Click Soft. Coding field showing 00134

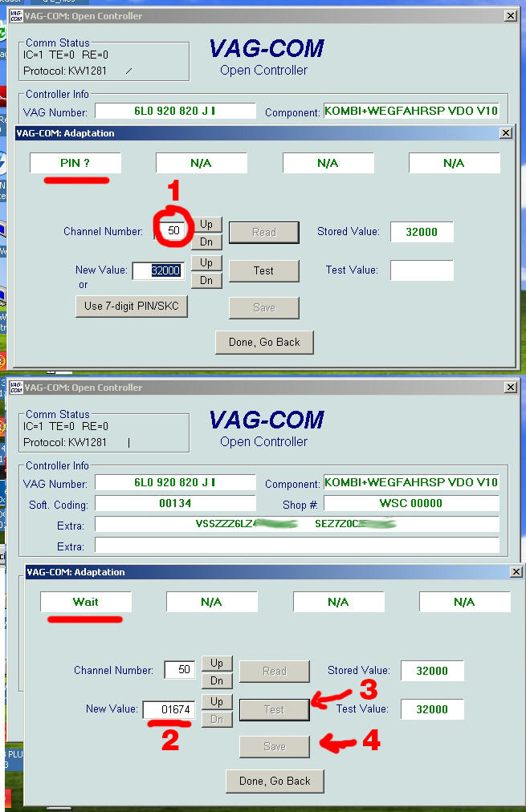(x=175, y=503)
